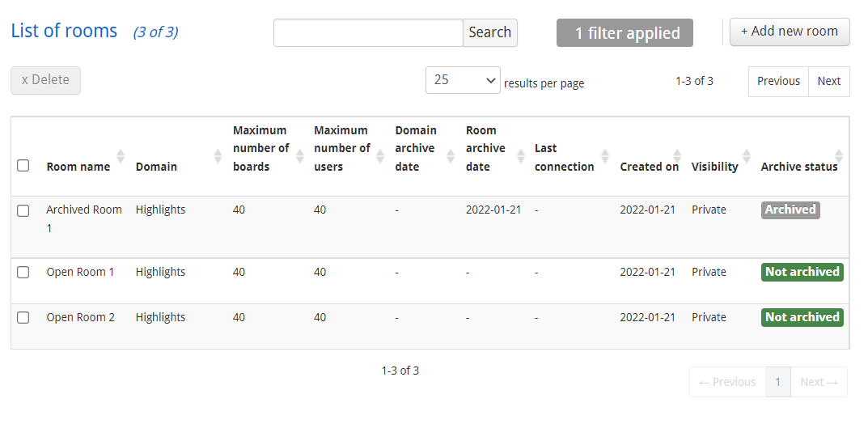The image size is (868, 428).
Task: Select page 1 in bottom pagination
Action: pos(777,382)
